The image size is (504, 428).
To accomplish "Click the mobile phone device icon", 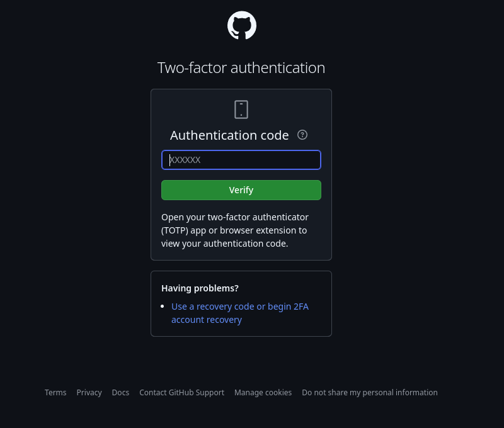I will [x=241, y=110].
